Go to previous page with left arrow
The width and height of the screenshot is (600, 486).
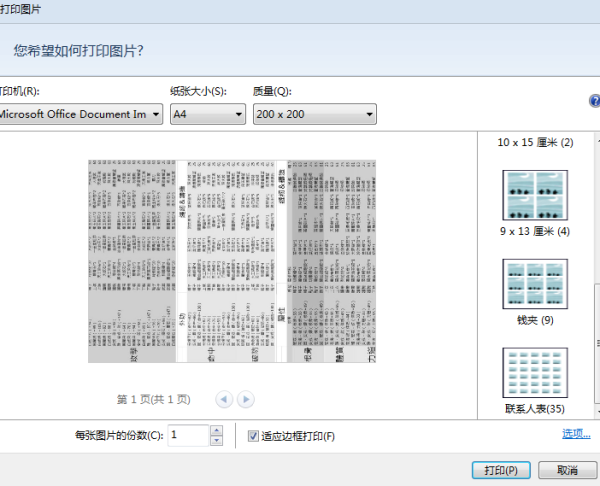click(224, 399)
